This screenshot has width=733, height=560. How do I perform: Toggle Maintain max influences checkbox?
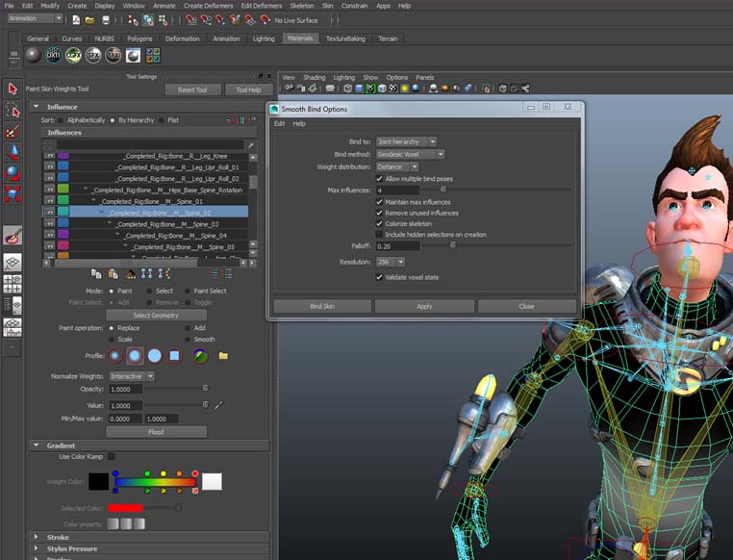(380, 202)
